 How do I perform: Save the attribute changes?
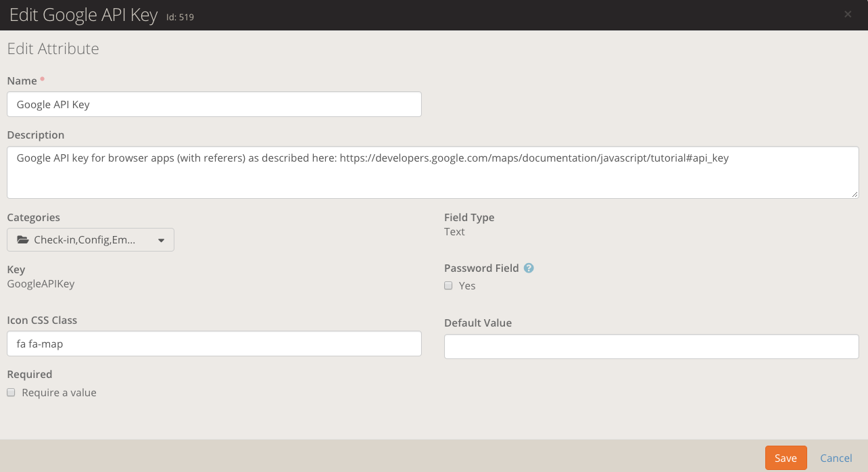[786, 458]
